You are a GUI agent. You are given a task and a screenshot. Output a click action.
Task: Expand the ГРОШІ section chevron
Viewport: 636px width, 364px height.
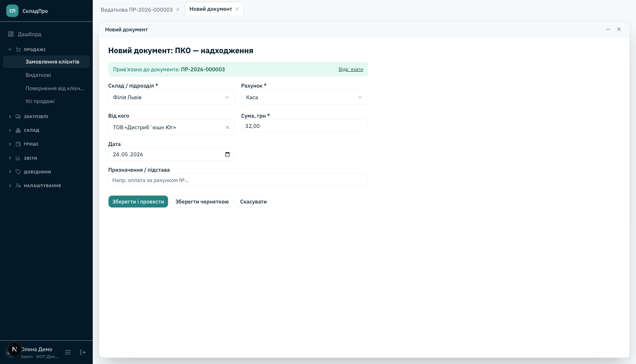(x=10, y=144)
